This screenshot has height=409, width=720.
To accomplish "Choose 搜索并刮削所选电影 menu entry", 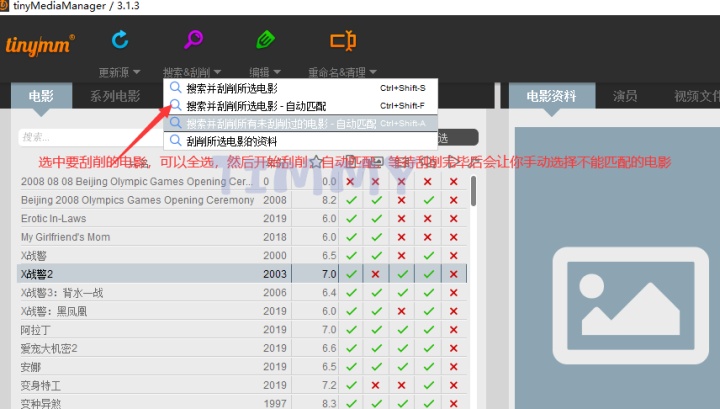I will click(x=301, y=88).
